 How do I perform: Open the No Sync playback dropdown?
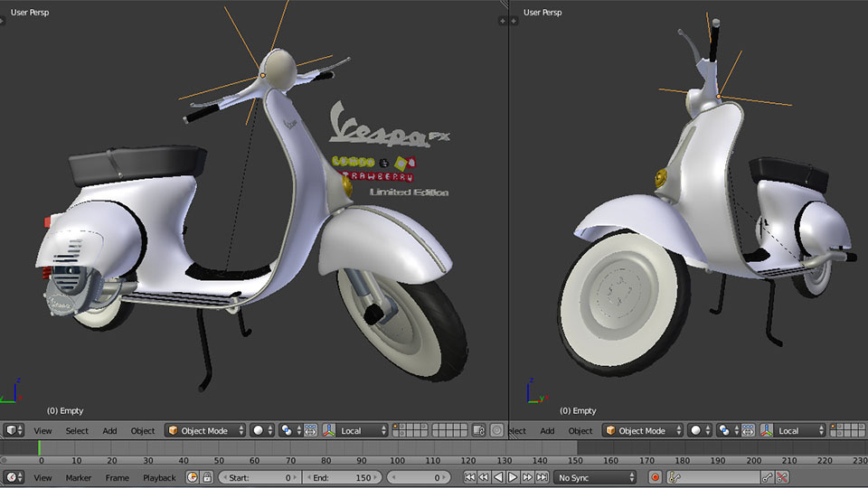point(596,477)
